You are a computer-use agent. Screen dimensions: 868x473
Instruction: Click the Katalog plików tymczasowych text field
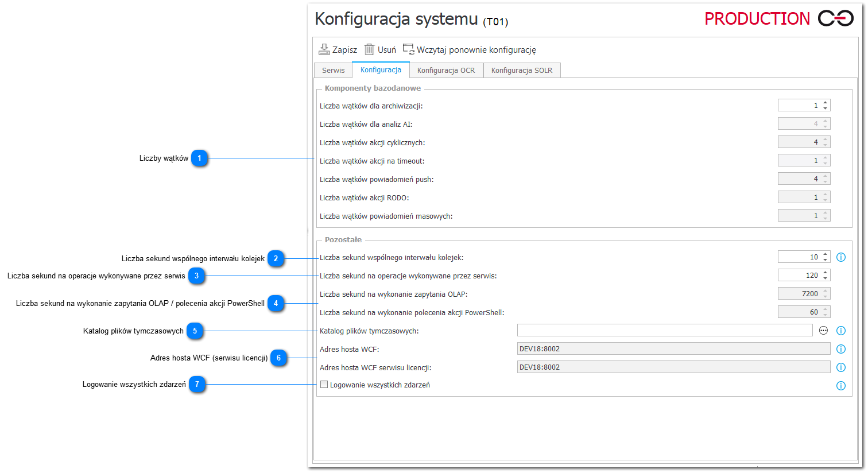[665, 330]
